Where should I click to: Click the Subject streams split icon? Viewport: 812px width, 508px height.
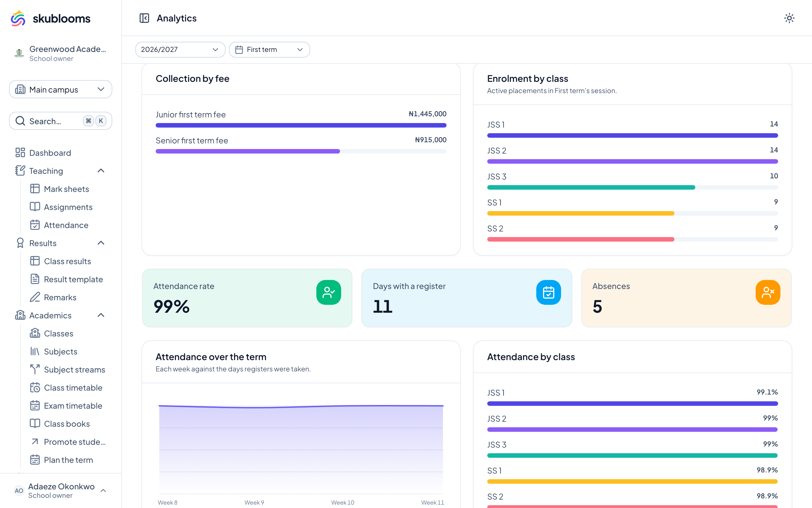click(35, 370)
